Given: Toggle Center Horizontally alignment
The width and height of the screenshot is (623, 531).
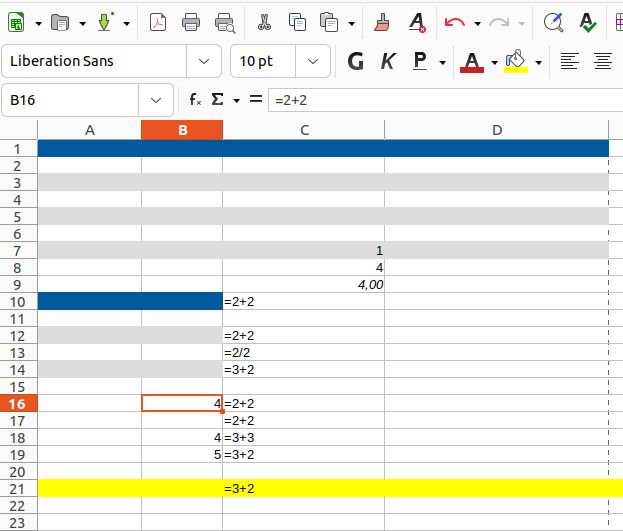Looking at the screenshot, I should (603, 62).
